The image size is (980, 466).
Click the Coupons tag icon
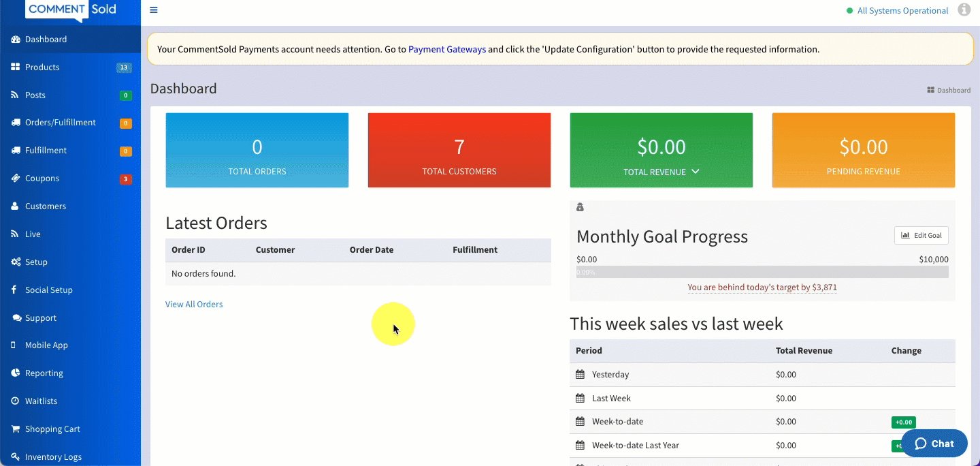[x=15, y=178]
